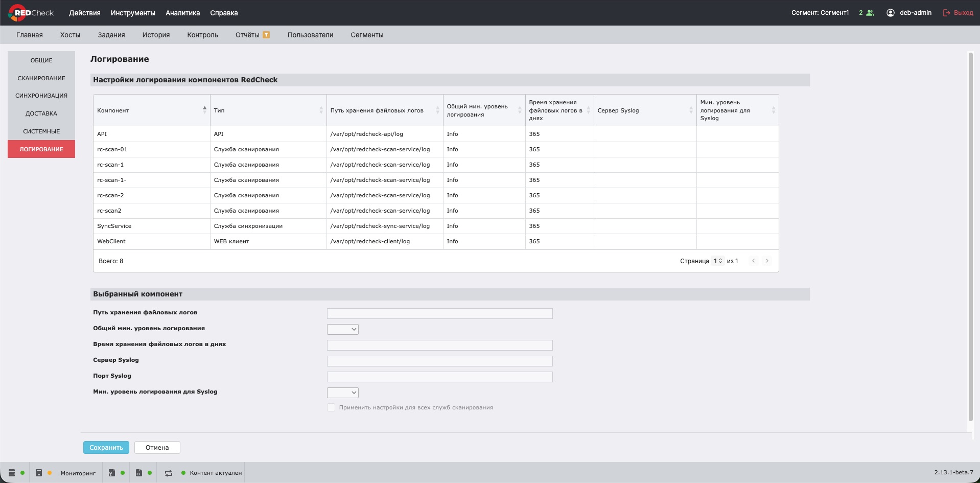
Task: Go to the Главная tab
Action: point(30,35)
